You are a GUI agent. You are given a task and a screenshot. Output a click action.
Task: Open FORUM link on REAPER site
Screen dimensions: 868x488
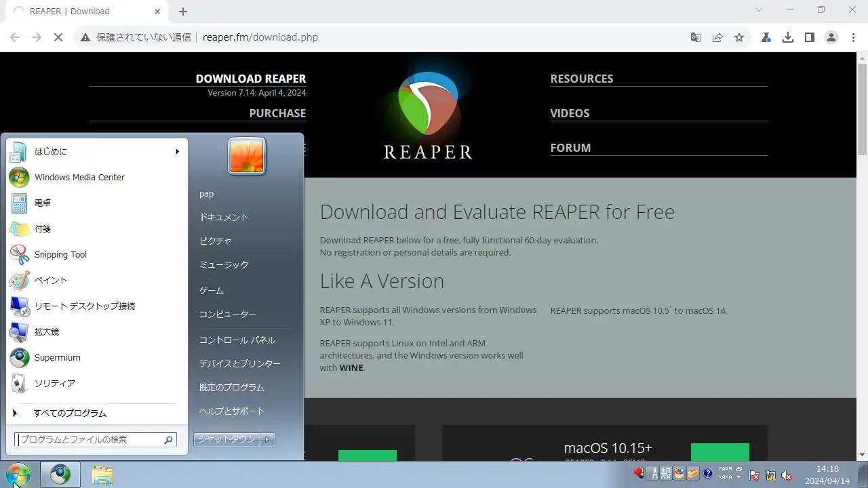(x=570, y=148)
